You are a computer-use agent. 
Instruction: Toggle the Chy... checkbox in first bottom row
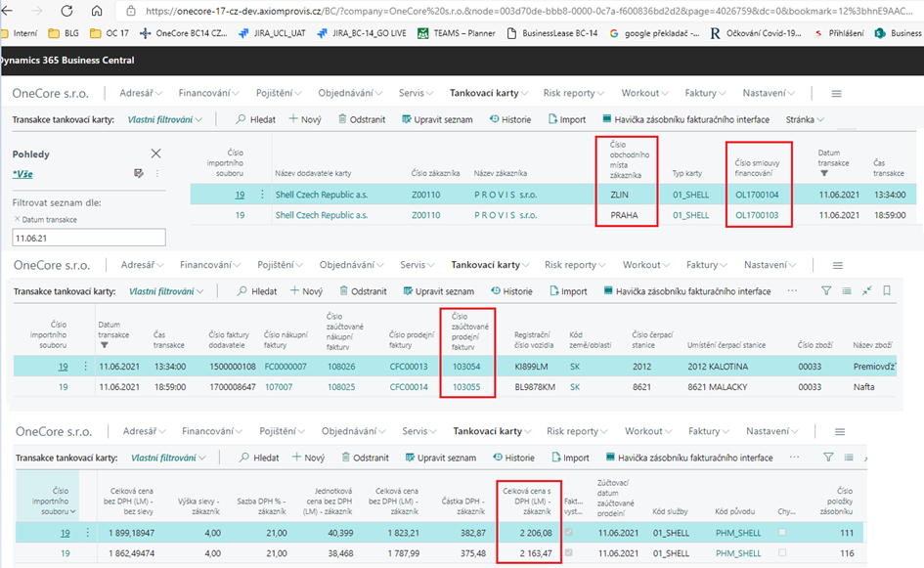tap(782, 532)
